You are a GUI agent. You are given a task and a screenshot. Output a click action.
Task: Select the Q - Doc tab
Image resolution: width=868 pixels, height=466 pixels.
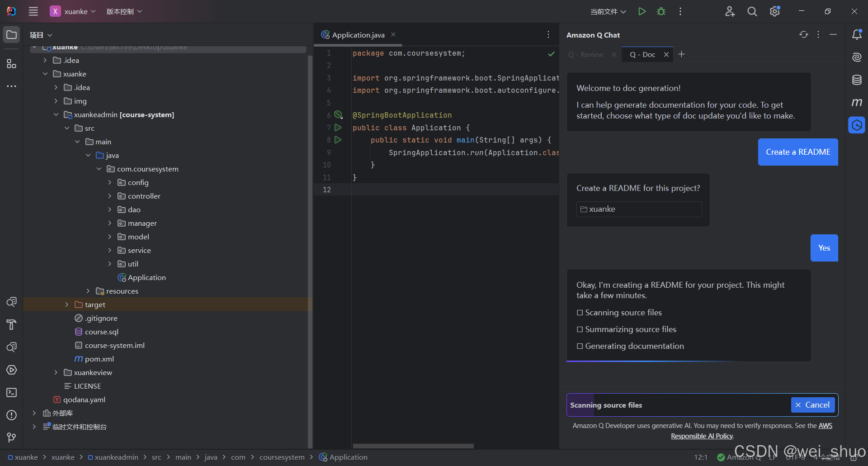(x=642, y=54)
